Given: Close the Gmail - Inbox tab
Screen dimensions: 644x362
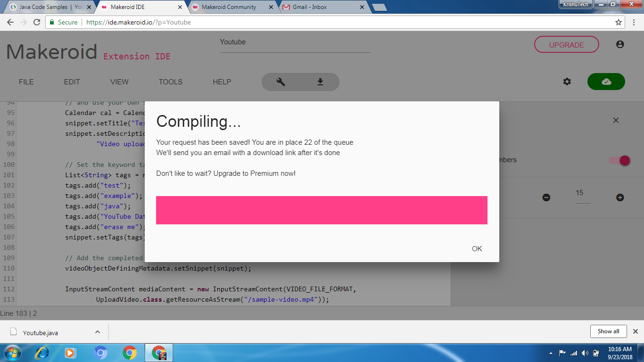Looking at the screenshot, I should point(362,7).
